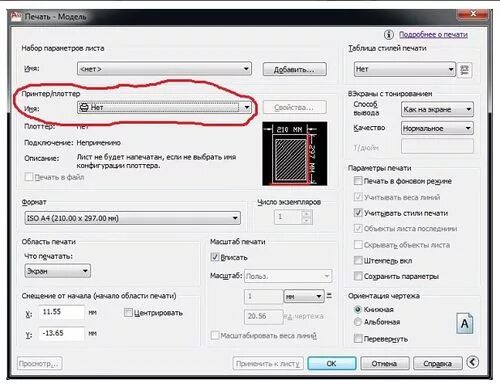The height and width of the screenshot is (388, 500).
Task: Open the plot style table dropdown showing Нет
Action: click(404, 69)
